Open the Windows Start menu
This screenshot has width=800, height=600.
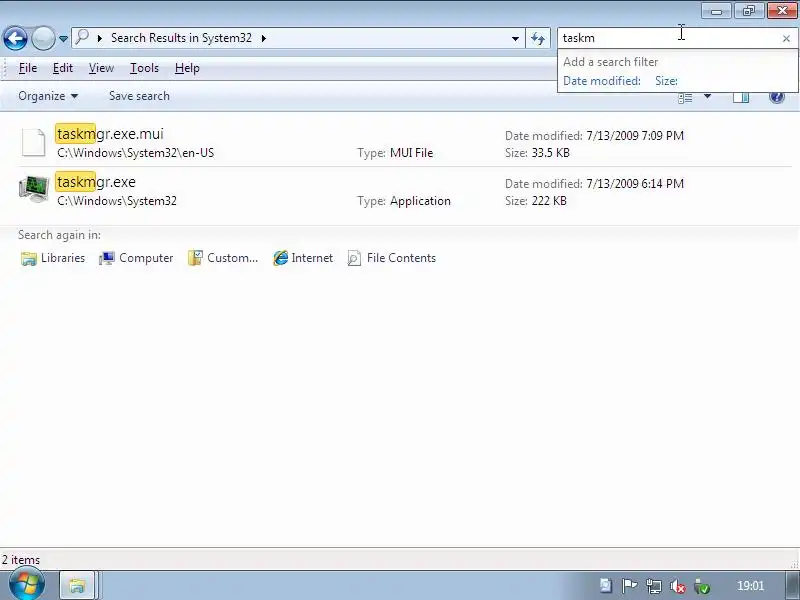pos(27,586)
